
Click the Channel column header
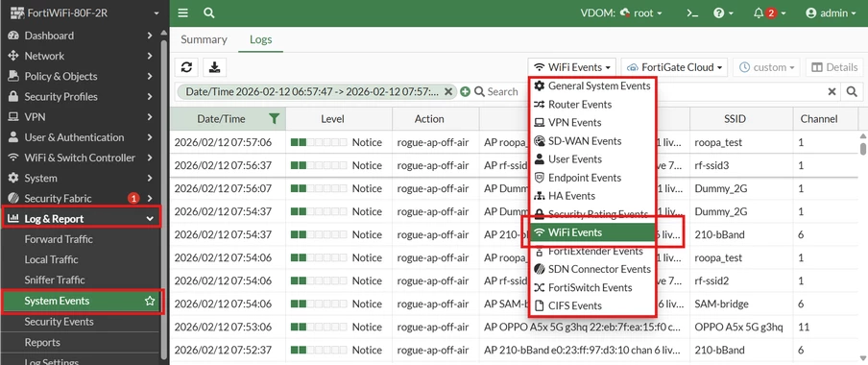(819, 118)
